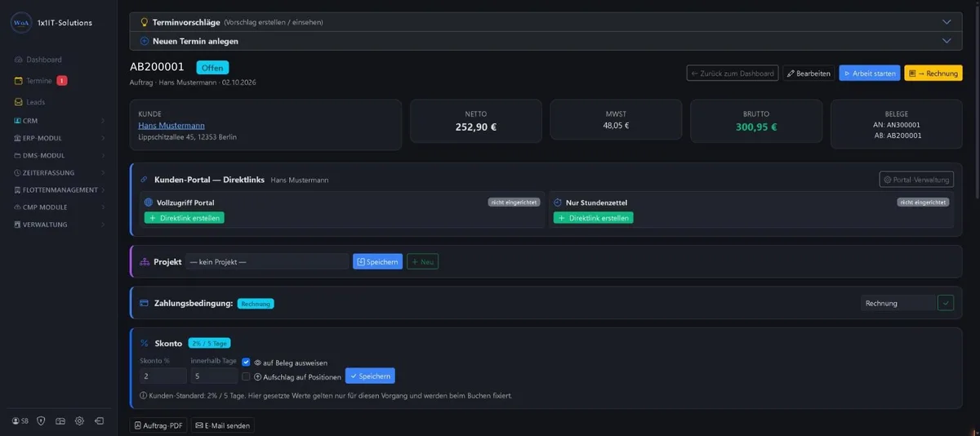Image resolution: width=980 pixels, height=436 pixels.
Task: Click the percent icon beside Skonto
Action: [145, 344]
